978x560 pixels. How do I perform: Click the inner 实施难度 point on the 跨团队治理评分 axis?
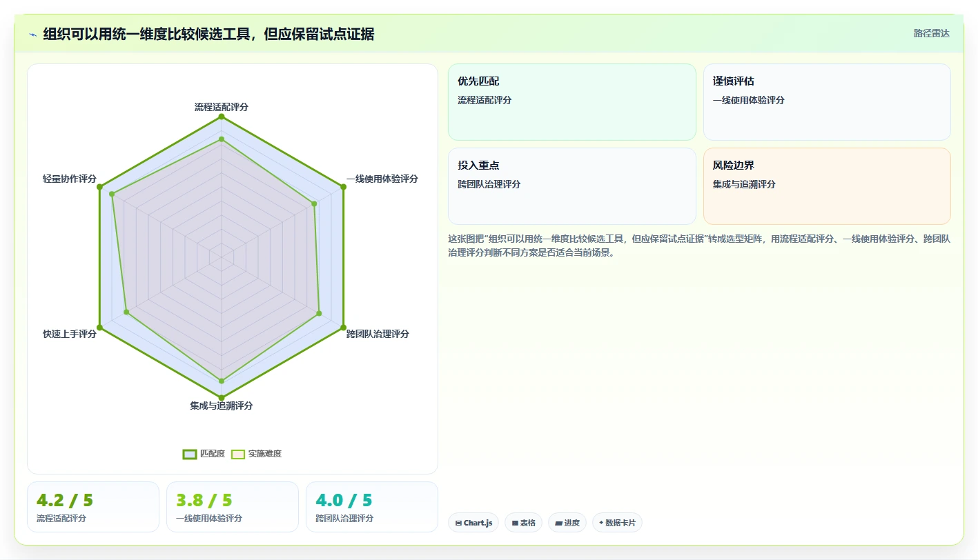(x=319, y=313)
